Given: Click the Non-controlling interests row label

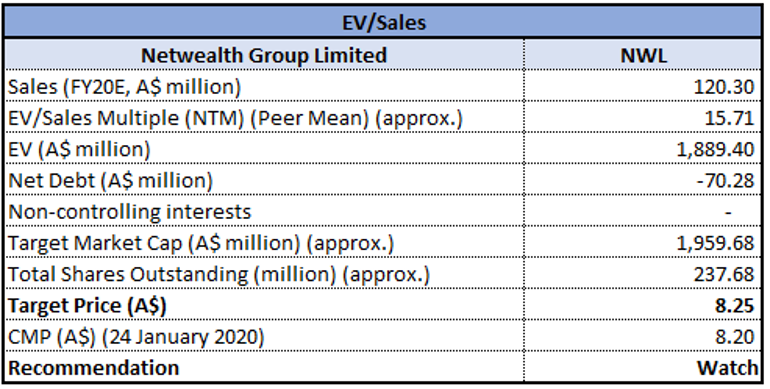Looking at the screenshot, I should point(264,212).
